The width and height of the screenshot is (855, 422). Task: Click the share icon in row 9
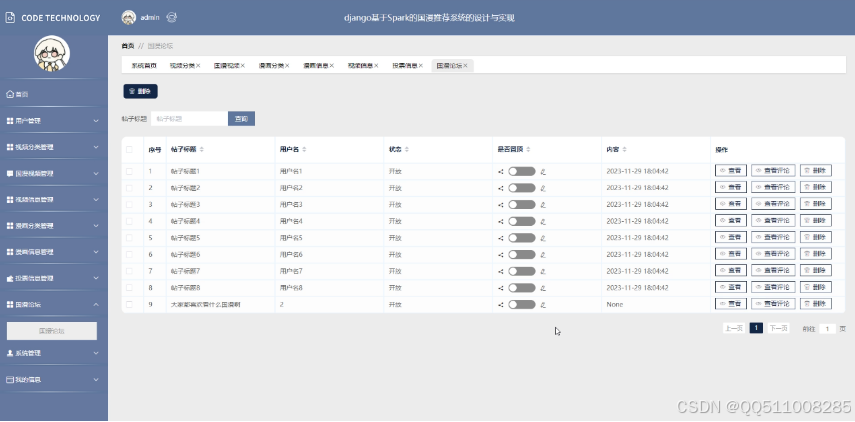pos(501,305)
